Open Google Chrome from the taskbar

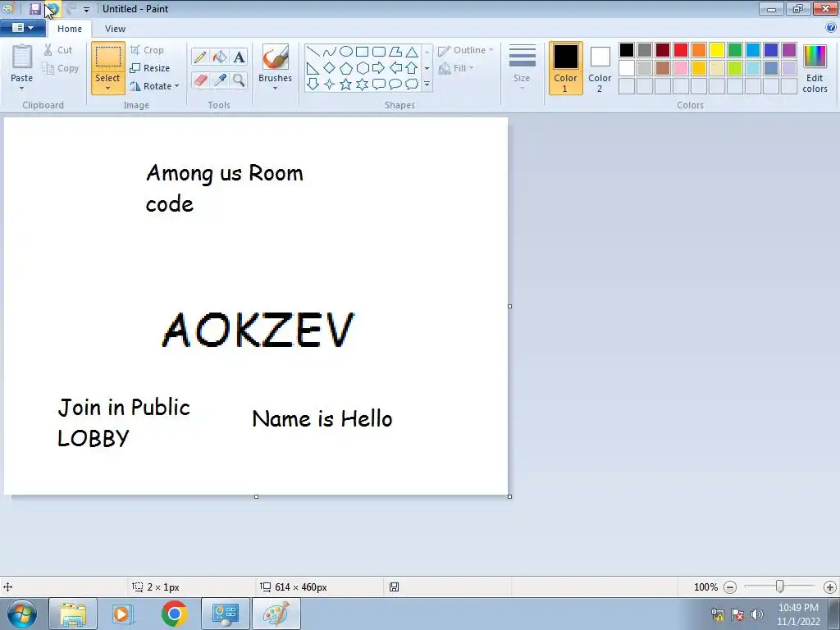(174, 614)
